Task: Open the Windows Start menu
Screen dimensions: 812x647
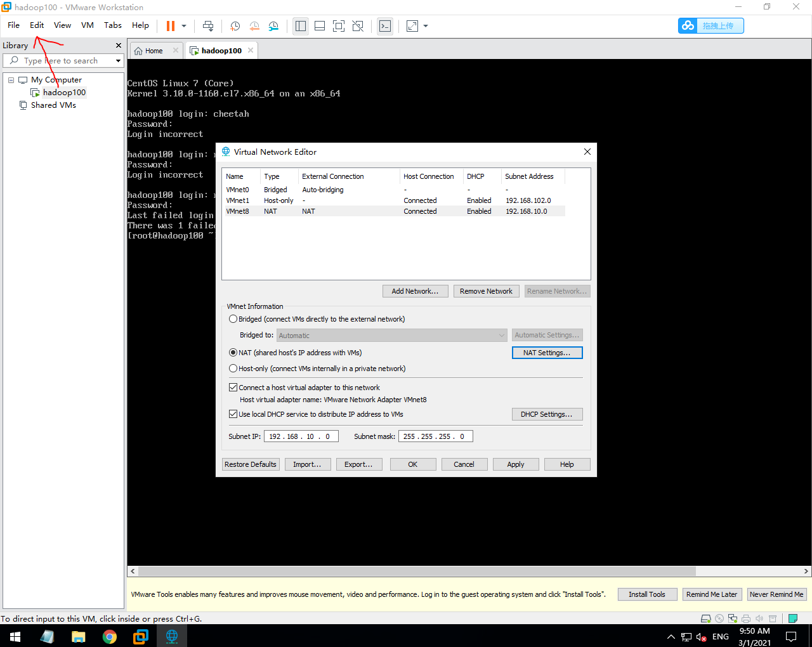Action: pos(15,636)
